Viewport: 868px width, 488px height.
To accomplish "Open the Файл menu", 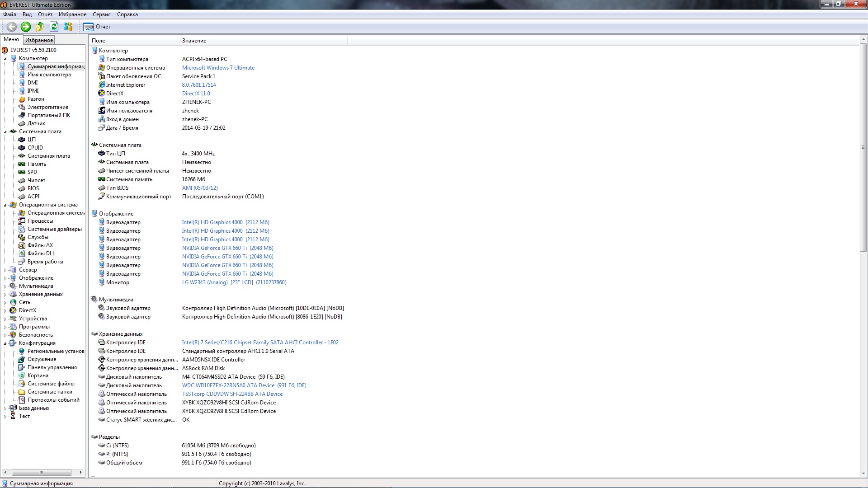I will point(9,14).
